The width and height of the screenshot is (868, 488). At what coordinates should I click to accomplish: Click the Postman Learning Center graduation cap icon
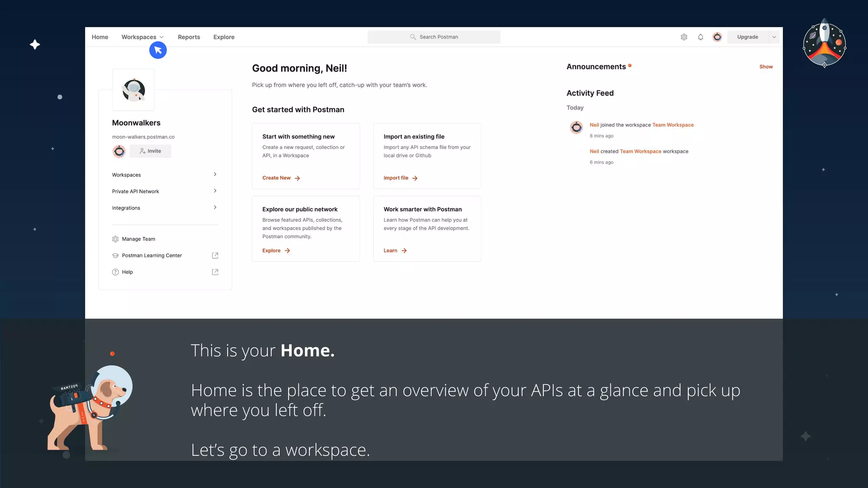(x=115, y=255)
